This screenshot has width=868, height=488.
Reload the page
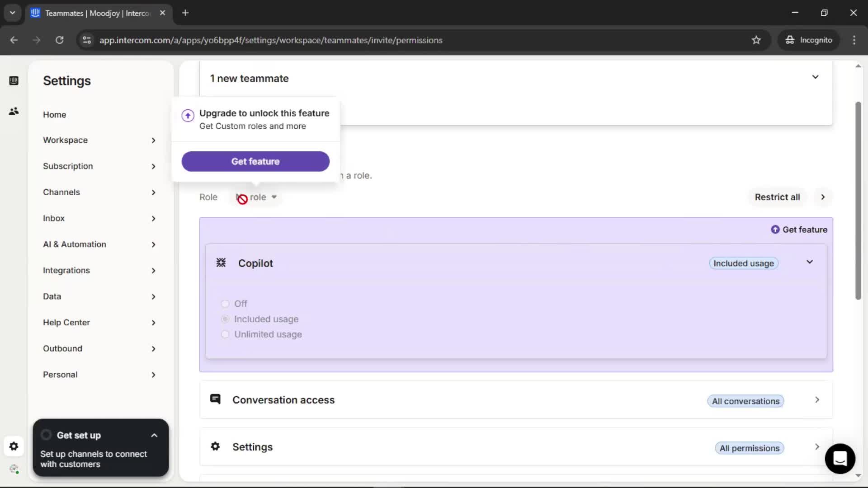(x=59, y=40)
